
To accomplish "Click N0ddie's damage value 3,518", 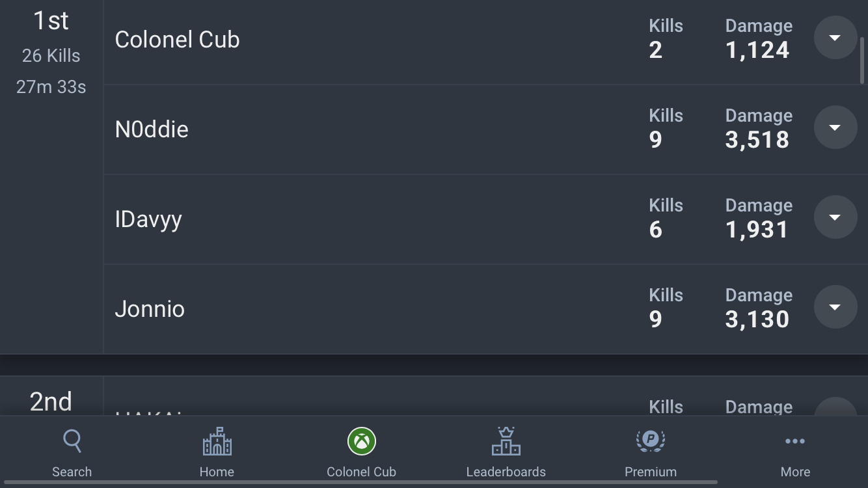I will [x=757, y=140].
